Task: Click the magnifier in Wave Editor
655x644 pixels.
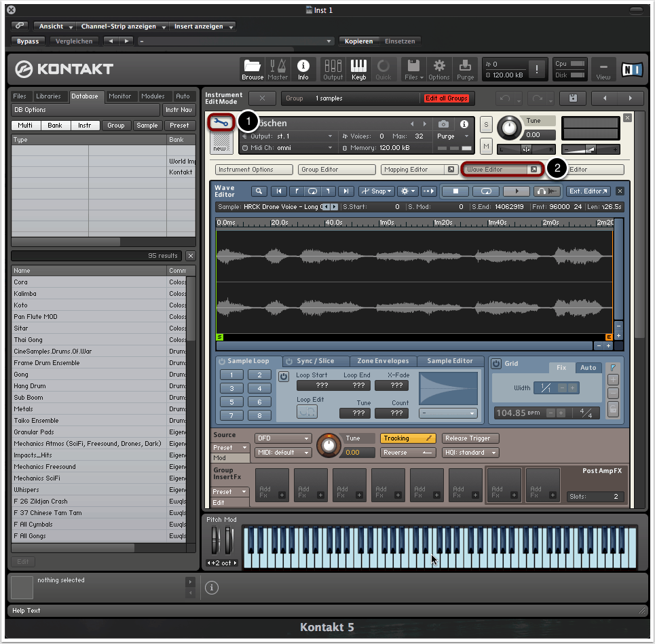Action: point(259,191)
